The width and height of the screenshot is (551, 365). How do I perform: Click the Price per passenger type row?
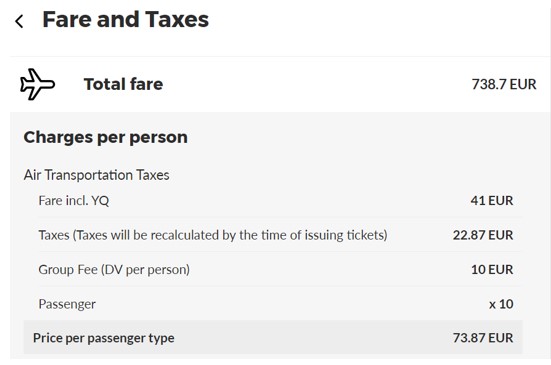tap(273, 337)
